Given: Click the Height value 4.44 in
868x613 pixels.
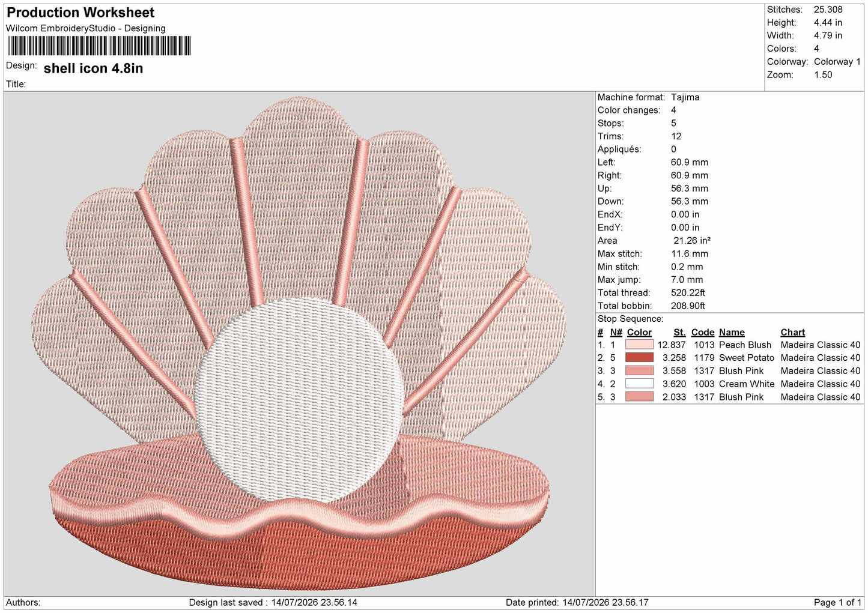Looking at the screenshot, I should pos(828,23).
